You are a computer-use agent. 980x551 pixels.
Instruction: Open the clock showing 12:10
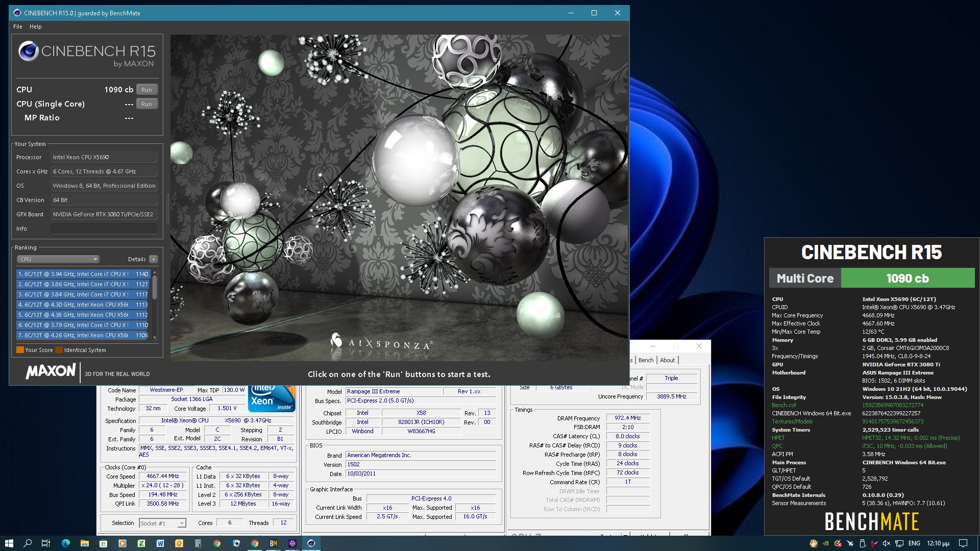pos(938,543)
